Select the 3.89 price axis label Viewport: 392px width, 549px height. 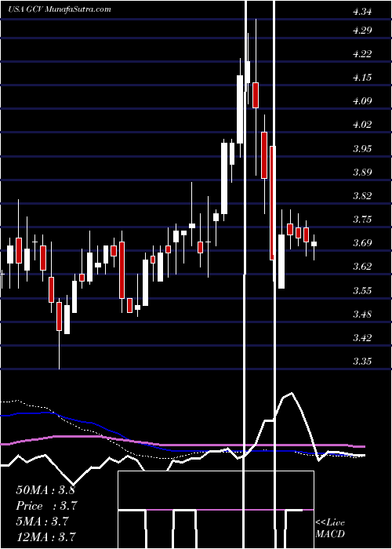pyautogui.click(x=362, y=172)
